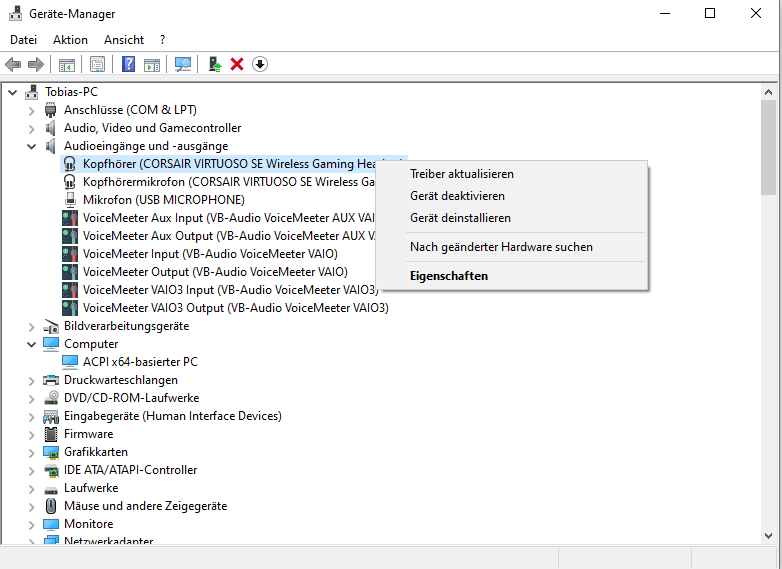
Task: Collapse the Audioeingänge und -ausgänge category
Action: click(31, 146)
